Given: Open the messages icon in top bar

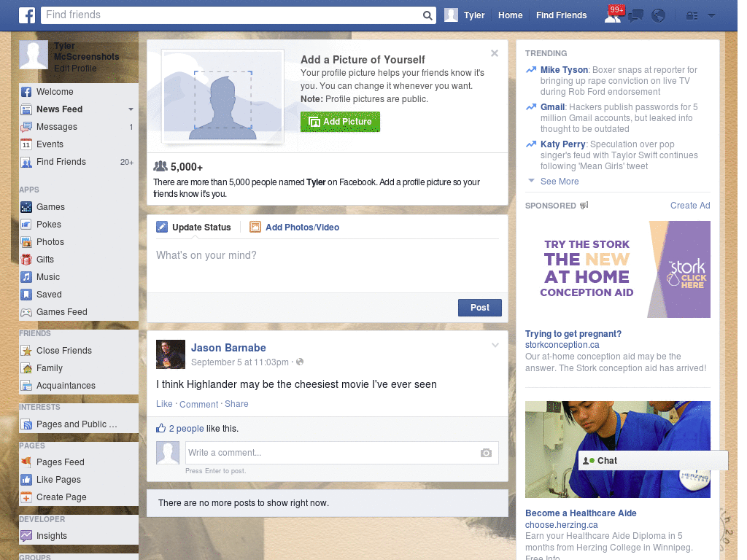Looking at the screenshot, I should [635, 16].
